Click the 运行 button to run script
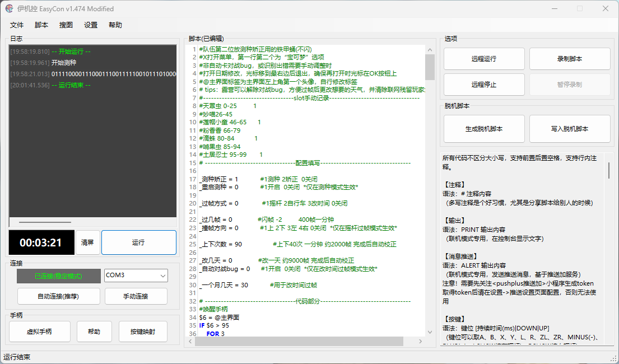The height and width of the screenshot is (364, 619). pyautogui.click(x=138, y=242)
